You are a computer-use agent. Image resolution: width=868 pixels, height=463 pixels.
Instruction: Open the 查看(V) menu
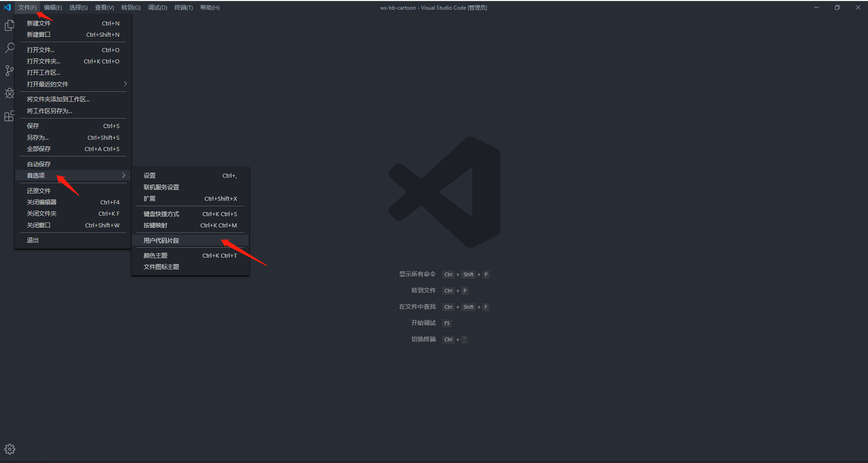104,7
